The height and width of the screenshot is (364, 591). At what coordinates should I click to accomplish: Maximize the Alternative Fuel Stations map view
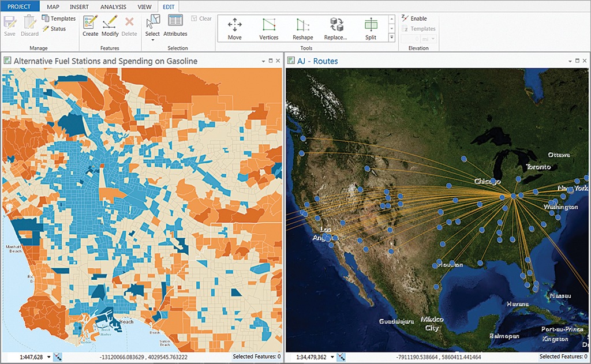click(x=271, y=61)
